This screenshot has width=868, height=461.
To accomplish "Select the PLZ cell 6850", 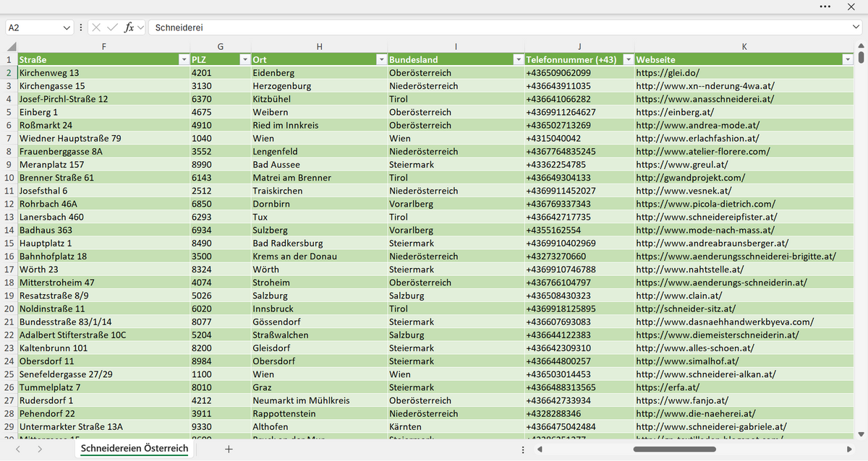I will tap(221, 204).
